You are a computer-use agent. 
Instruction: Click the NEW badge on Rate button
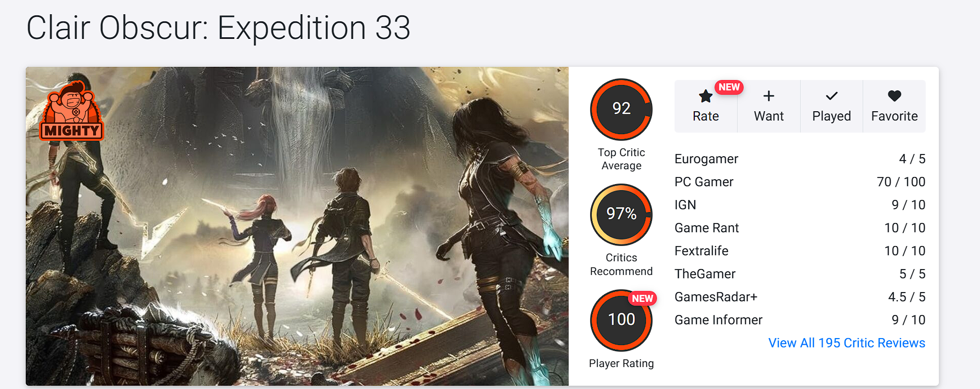(x=729, y=87)
